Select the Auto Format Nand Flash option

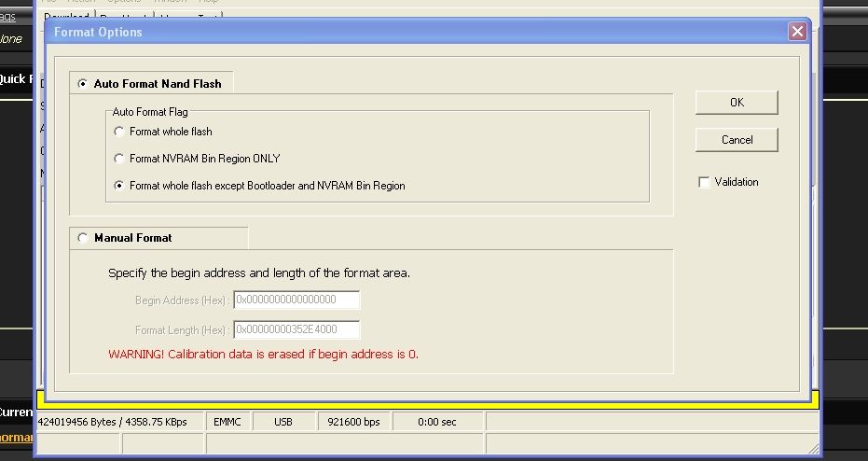click(83, 84)
